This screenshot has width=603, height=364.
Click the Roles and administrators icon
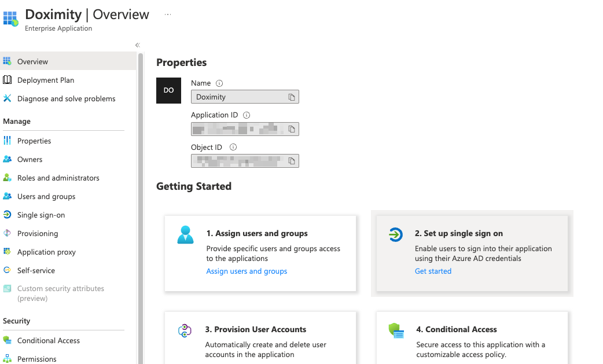click(7, 178)
